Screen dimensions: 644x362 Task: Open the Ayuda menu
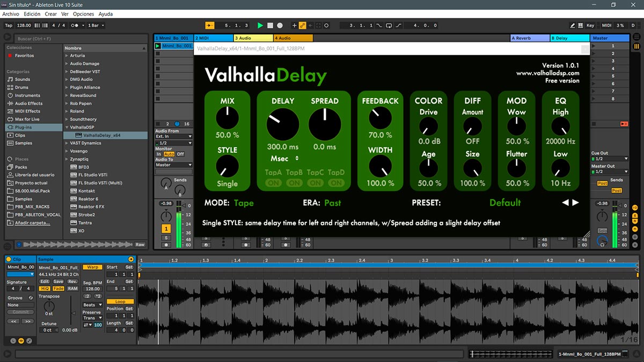[x=106, y=14]
